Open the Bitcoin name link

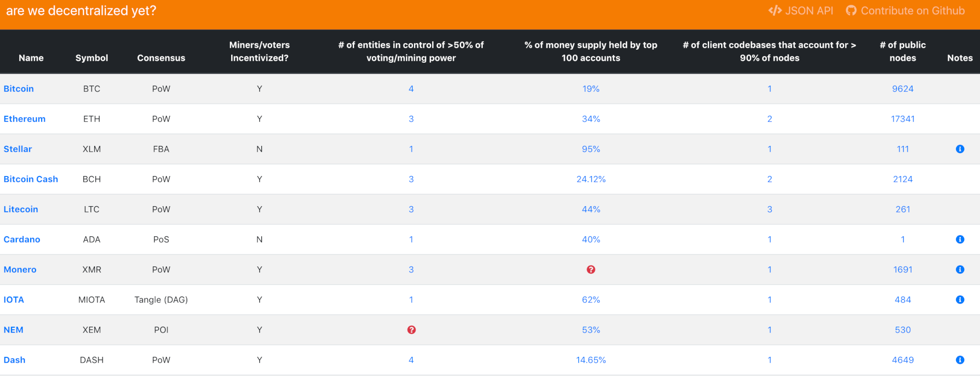point(19,88)
